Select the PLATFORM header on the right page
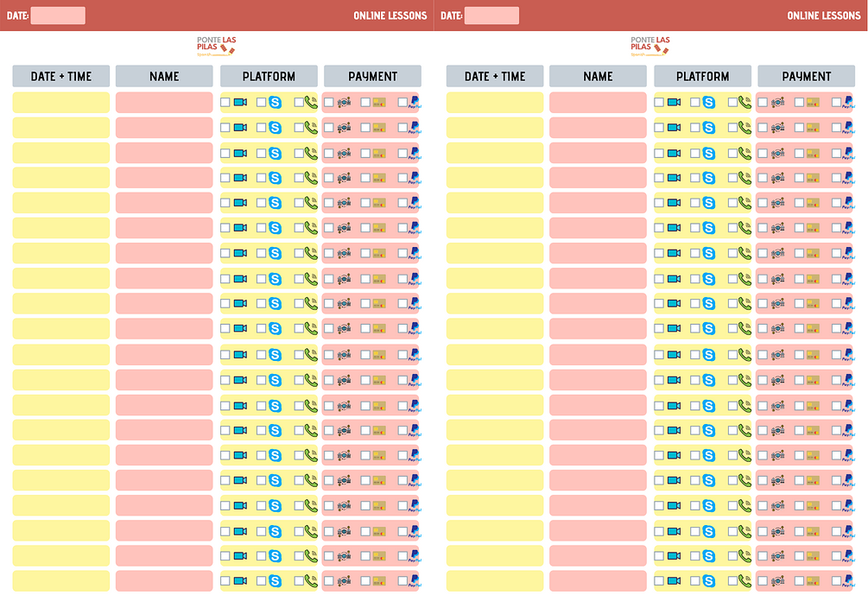 (702, 76)
